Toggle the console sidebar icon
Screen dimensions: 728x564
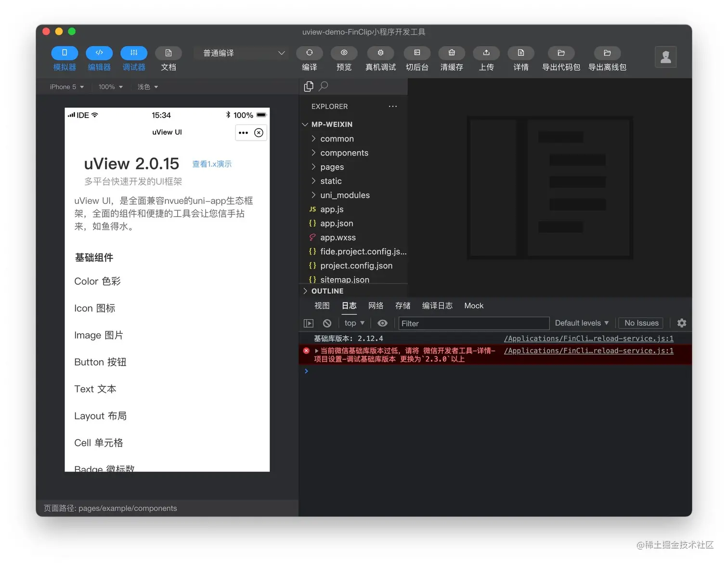309,323
